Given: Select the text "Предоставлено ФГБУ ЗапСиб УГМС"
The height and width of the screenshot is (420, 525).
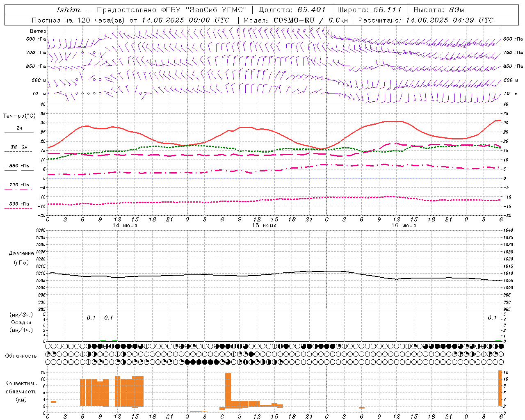Looking at the screenshot, I should coord(172,10).
